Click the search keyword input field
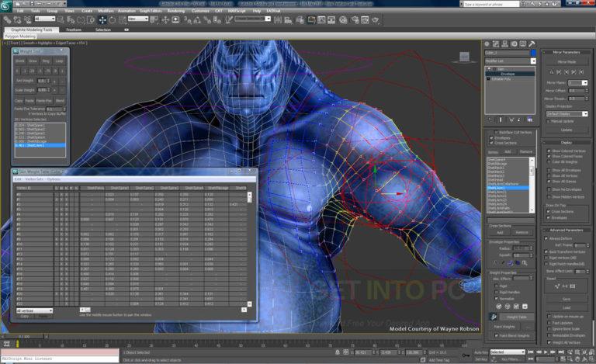Screen dimensions: 596x364 491,4
